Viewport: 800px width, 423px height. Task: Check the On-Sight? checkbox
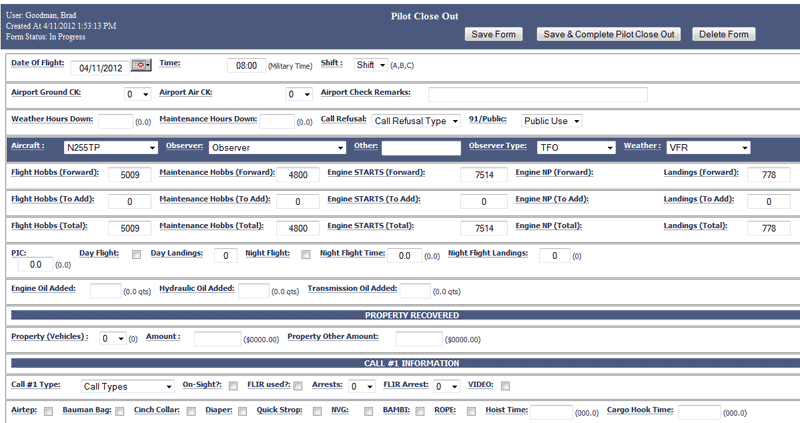(233, 386)
